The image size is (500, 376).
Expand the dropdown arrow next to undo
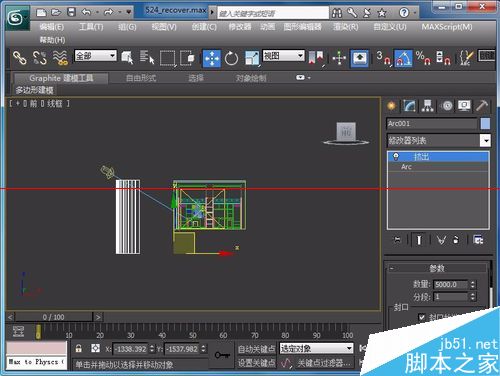[x=97, y=13]
